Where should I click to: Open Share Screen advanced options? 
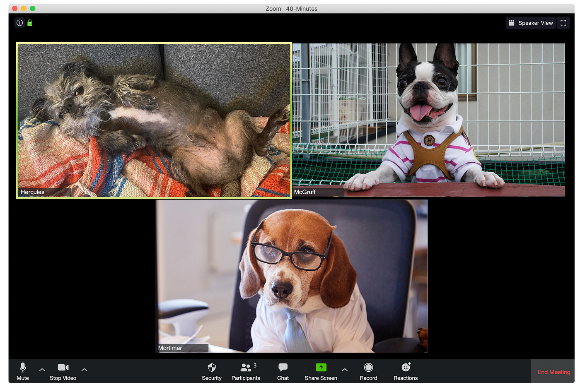[x=345, y=369]
